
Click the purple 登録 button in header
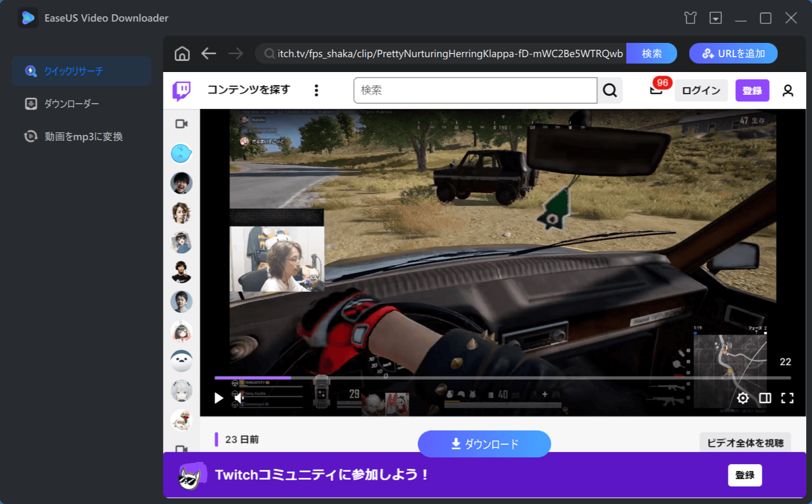click(752, 91)
